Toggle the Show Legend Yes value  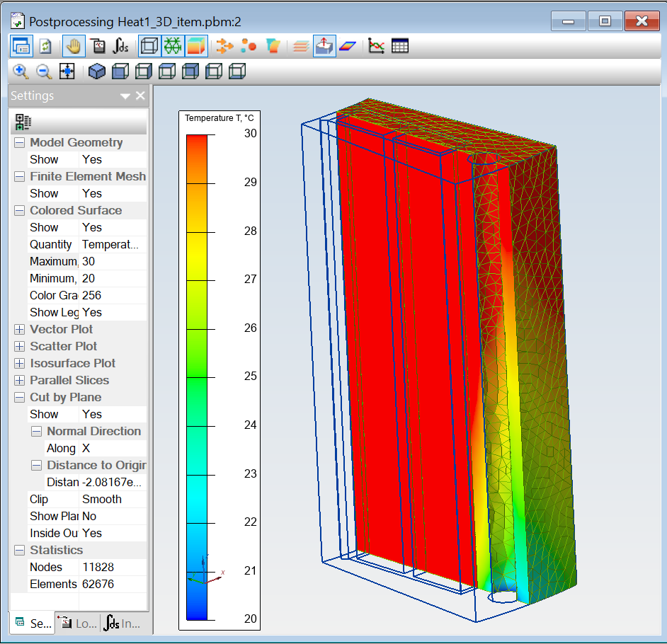[113, 312]
